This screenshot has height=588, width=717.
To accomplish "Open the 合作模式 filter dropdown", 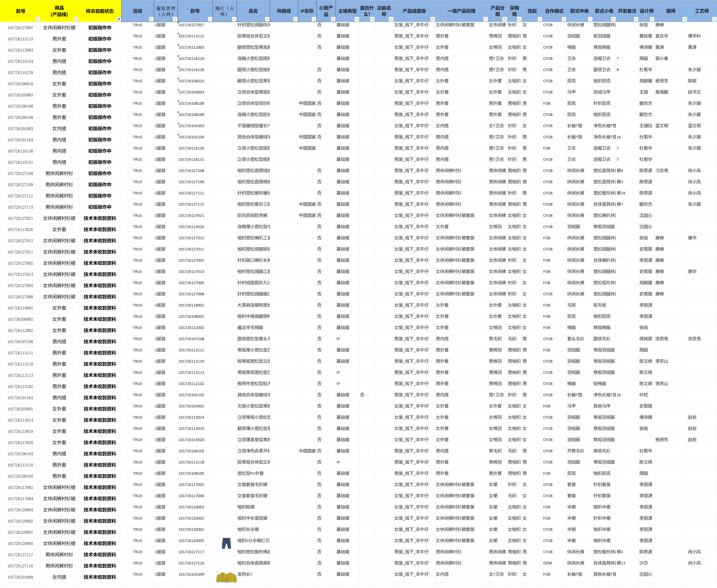I will tap(564, 19).
